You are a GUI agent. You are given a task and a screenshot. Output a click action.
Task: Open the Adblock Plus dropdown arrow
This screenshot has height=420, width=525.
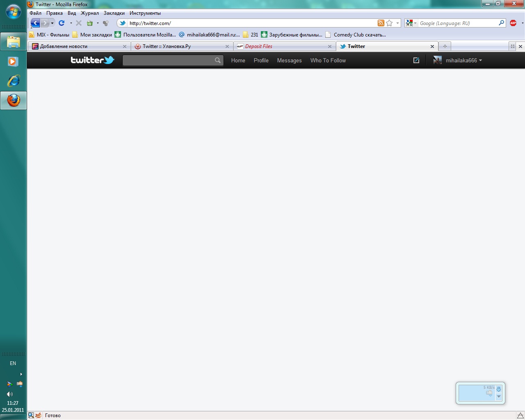tap(522, 23)
